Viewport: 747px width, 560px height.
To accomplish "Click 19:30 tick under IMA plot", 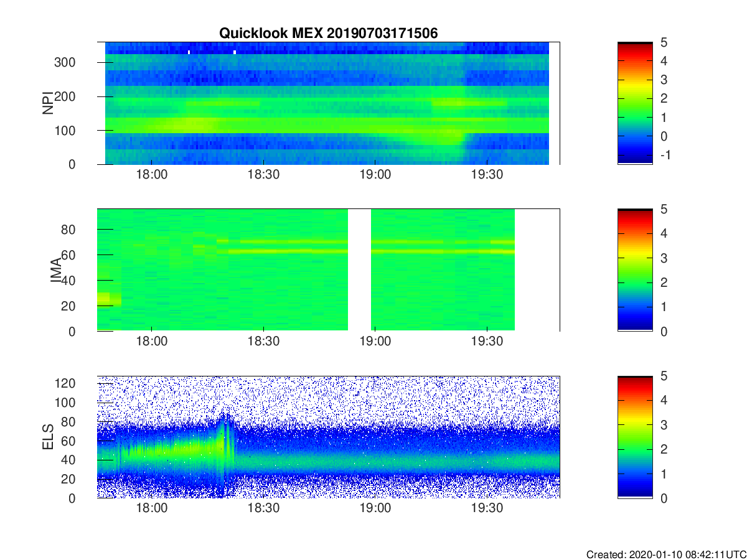I will (x=487, y=342).
